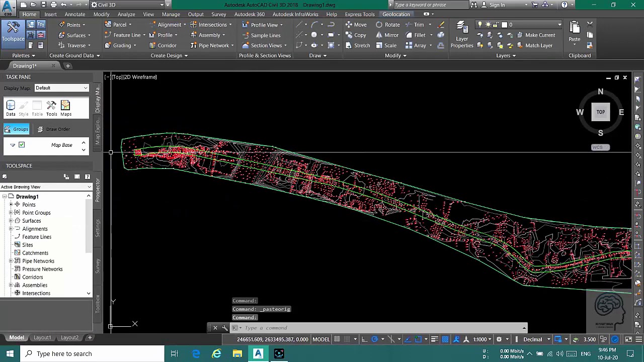Switch to the Layout1 tab
The width and height of the screenshot is (644, 362).
(42, 337)
